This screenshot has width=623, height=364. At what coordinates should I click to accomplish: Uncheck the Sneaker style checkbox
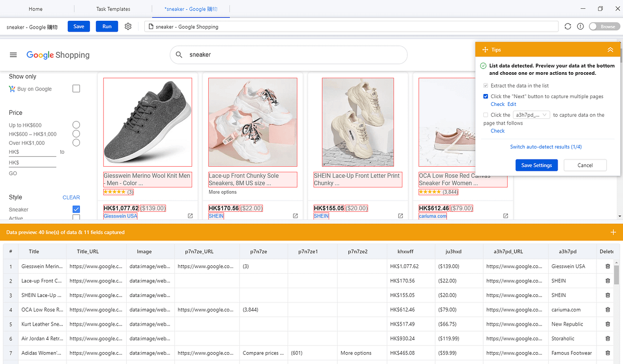[76, 209]
